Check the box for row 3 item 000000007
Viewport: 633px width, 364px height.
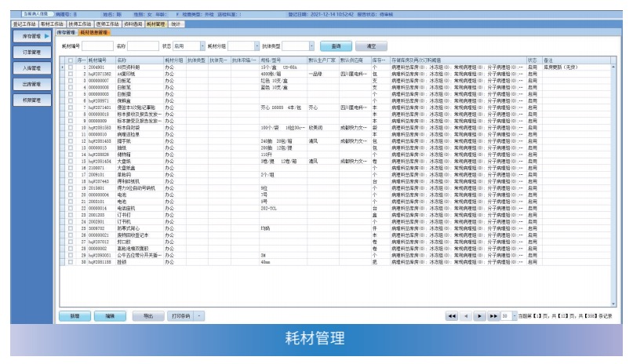pyautogui.click(x=71, y=81)
